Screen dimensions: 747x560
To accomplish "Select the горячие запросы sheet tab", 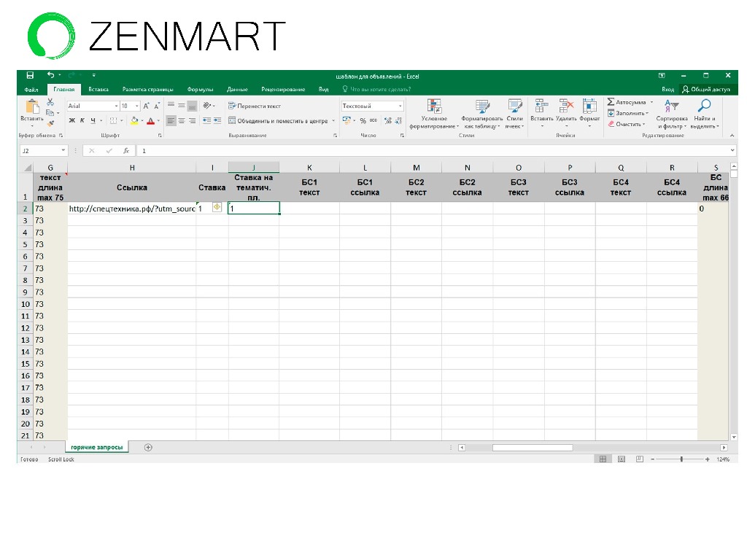I will click(97, 447).
